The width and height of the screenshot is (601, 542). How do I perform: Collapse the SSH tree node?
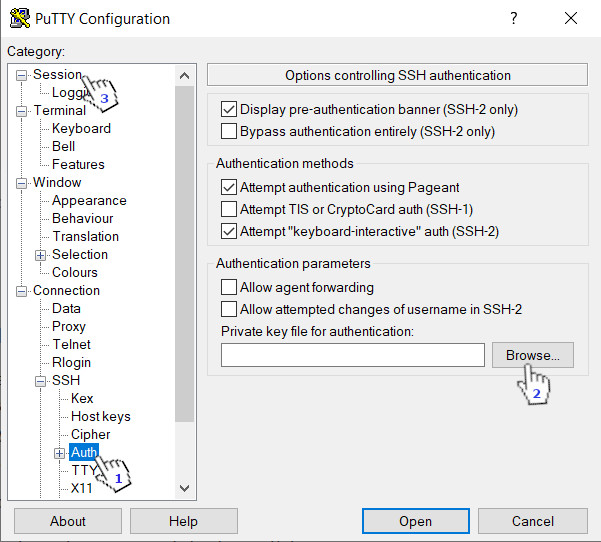pos(41,381)
